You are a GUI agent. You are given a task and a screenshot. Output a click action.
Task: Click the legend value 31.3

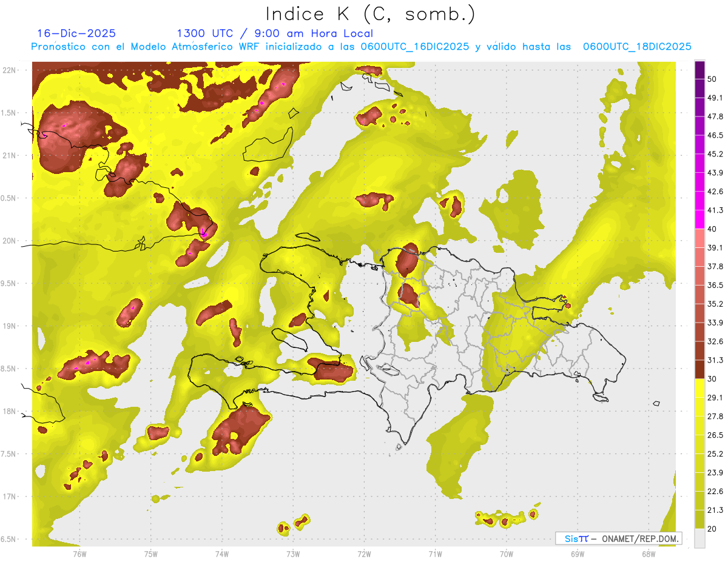coord(715,360)
